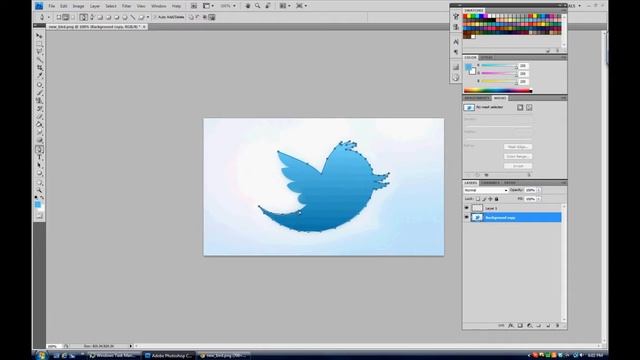Viewport: 640px width, 360px height.
Task: Create a new layer icon in Layers panel
Action: [x=548, y=325]
